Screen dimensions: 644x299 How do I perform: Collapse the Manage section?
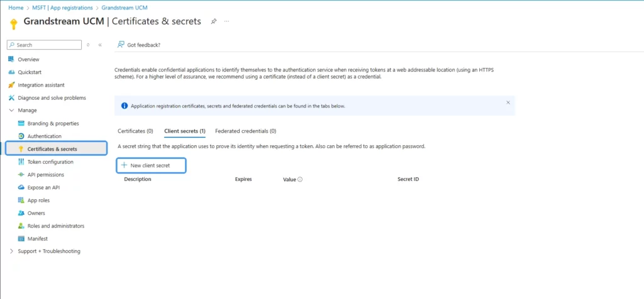[x=11, y=111]
